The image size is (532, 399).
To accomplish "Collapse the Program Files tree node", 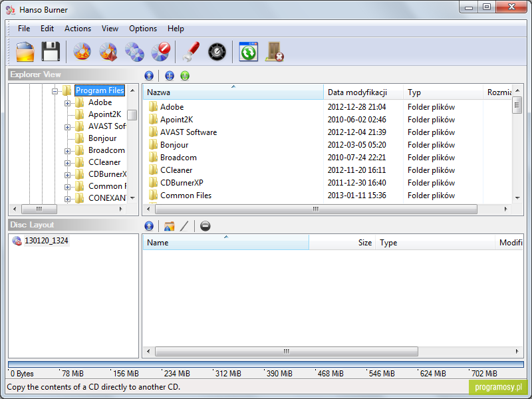I will [x=55, y=91].
